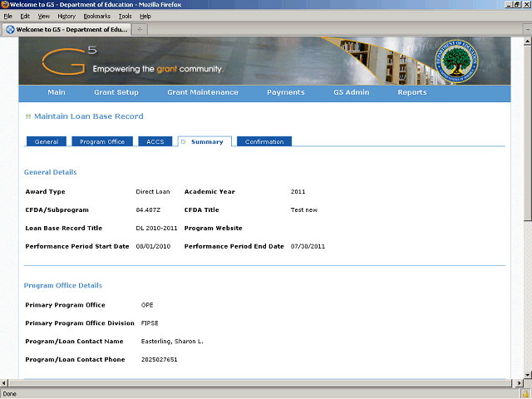Click horizontal scrollbar left arrow
This screenshot has width=532, height=399.
point(3,383)
